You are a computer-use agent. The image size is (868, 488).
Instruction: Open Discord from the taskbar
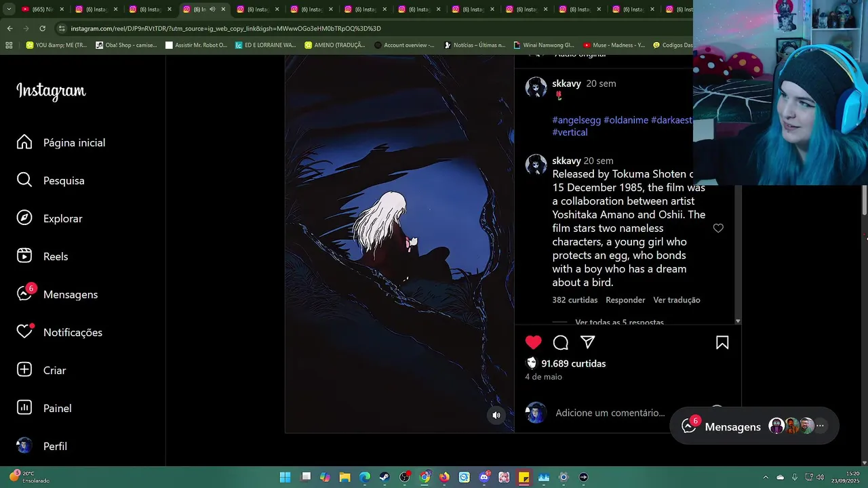tap(484, 477)
